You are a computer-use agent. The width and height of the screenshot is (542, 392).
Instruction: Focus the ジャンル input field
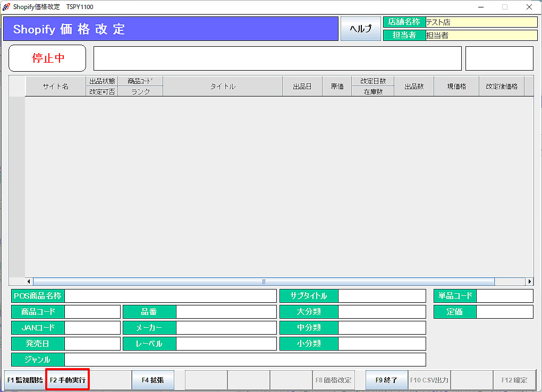244,360
